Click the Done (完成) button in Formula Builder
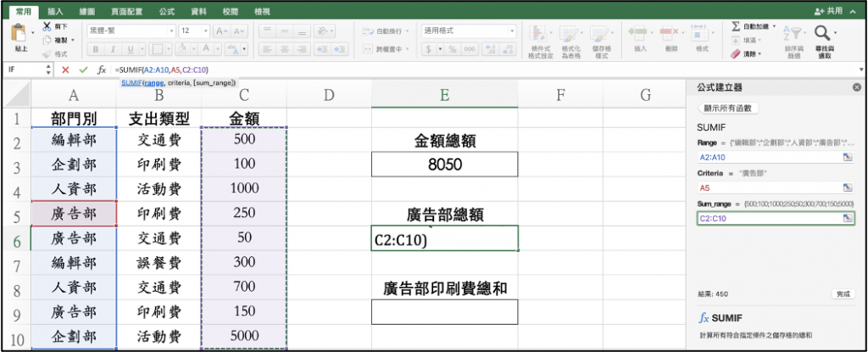 pyautogui.click(x=842, y=293)
